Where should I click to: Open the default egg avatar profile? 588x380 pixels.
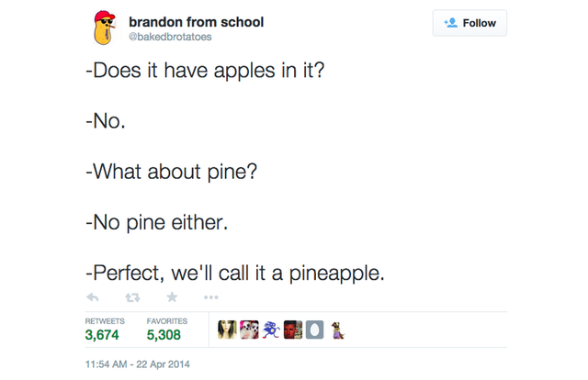313,329
